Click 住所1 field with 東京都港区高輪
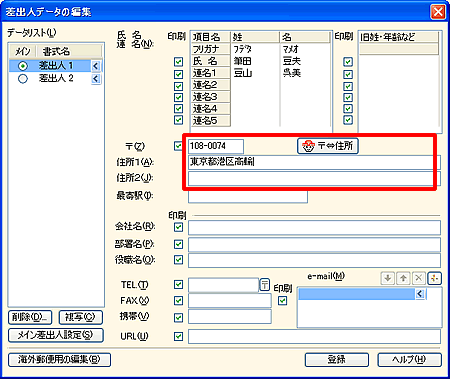450x379 pixels. click(x=314, y=162)
